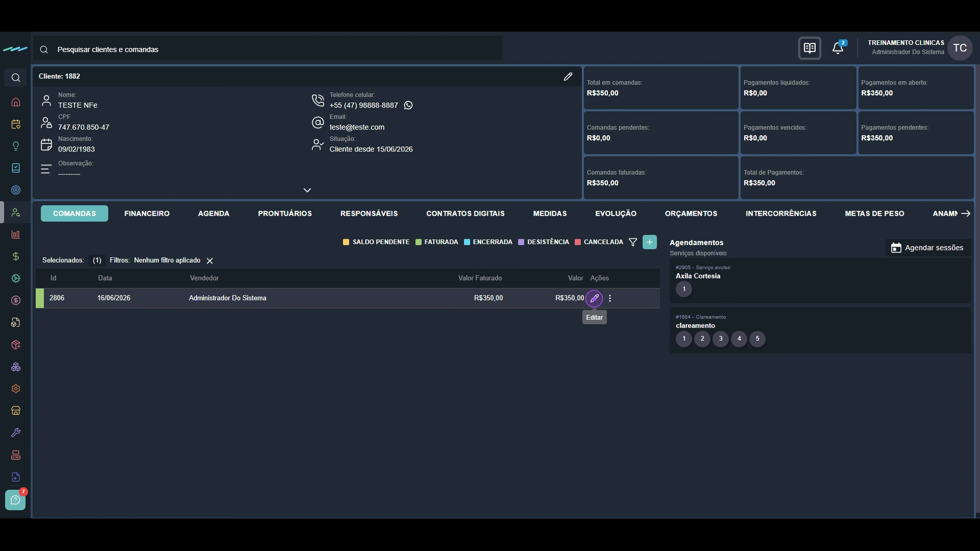
Task: Open the lightbulb ideas sidebar icon
Action: point(16,146)
